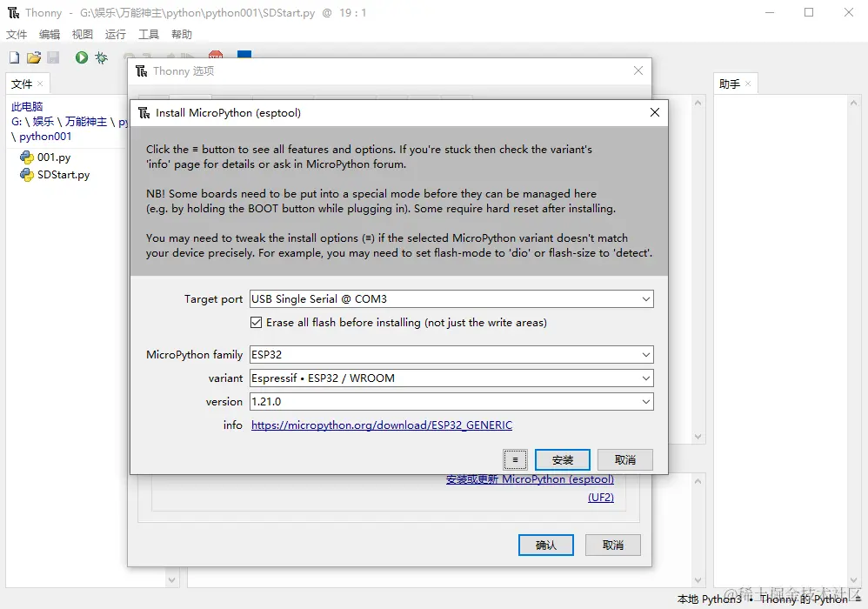Select SDStart.py in the file list
This screenshot has height=609, width=868.
(63, 175)
